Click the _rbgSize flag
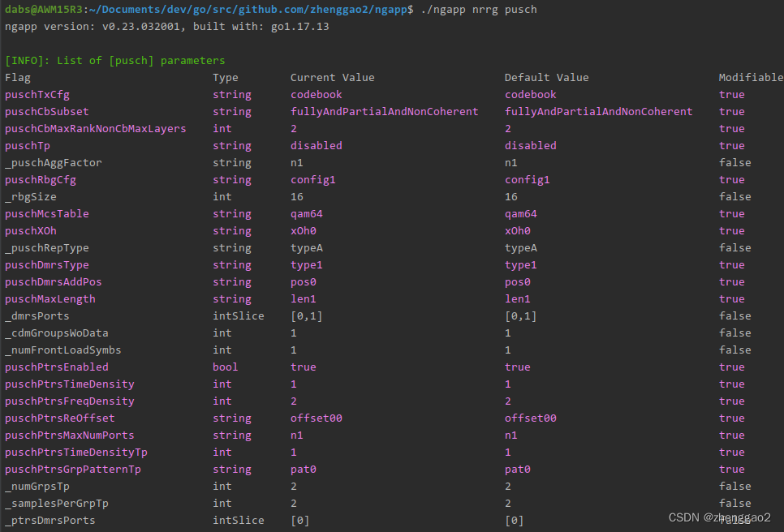The image size is (784, 532). (x=31, y=197)
